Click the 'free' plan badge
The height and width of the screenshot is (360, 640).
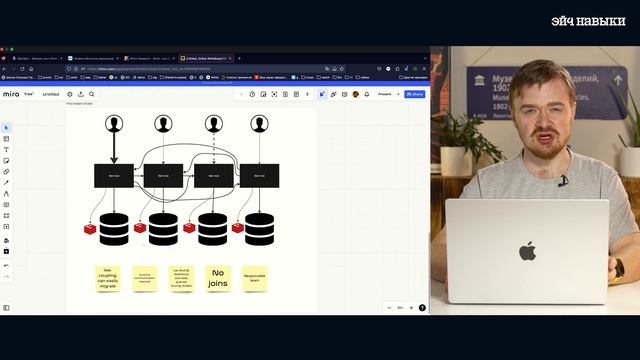coord(29,94)
